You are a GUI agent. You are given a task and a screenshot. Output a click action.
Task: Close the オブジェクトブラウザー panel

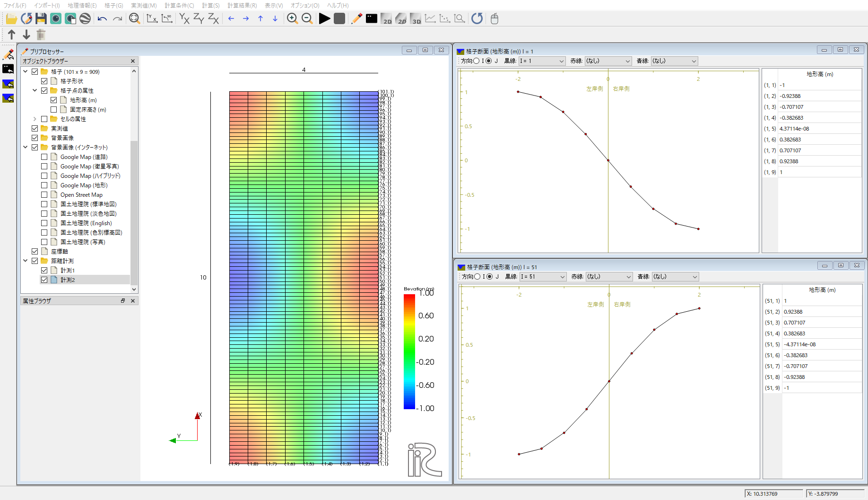(x=133, y=61)
